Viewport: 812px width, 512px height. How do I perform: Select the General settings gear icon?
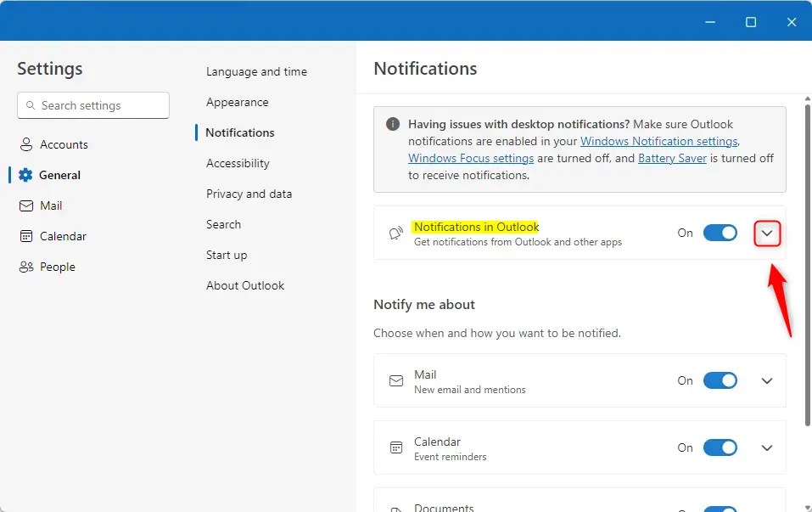pos(25,175)
